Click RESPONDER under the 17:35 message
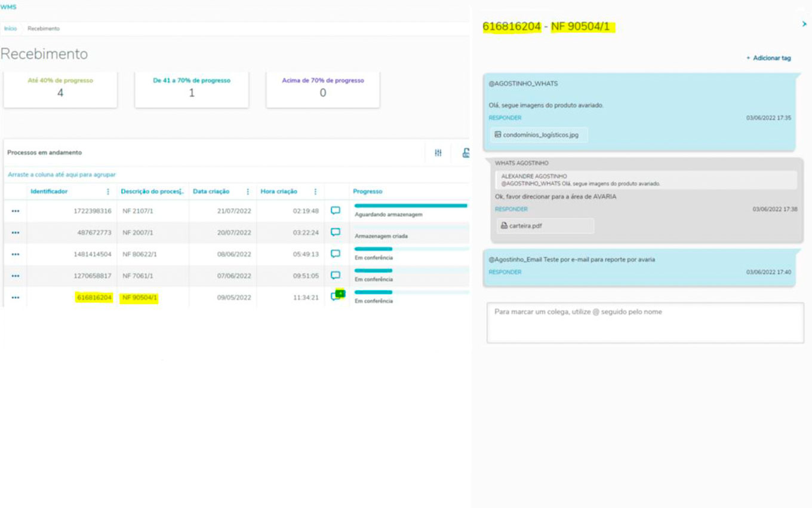 (x=505, y=118)
